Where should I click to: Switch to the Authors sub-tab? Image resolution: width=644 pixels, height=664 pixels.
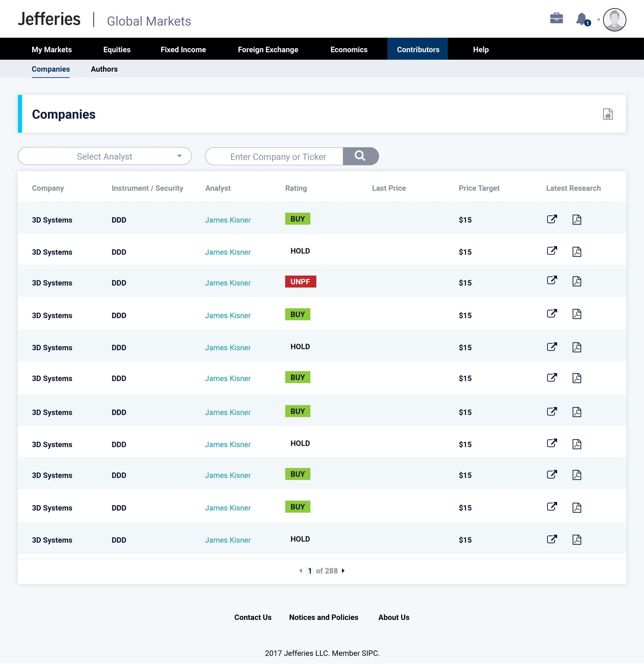104,69
